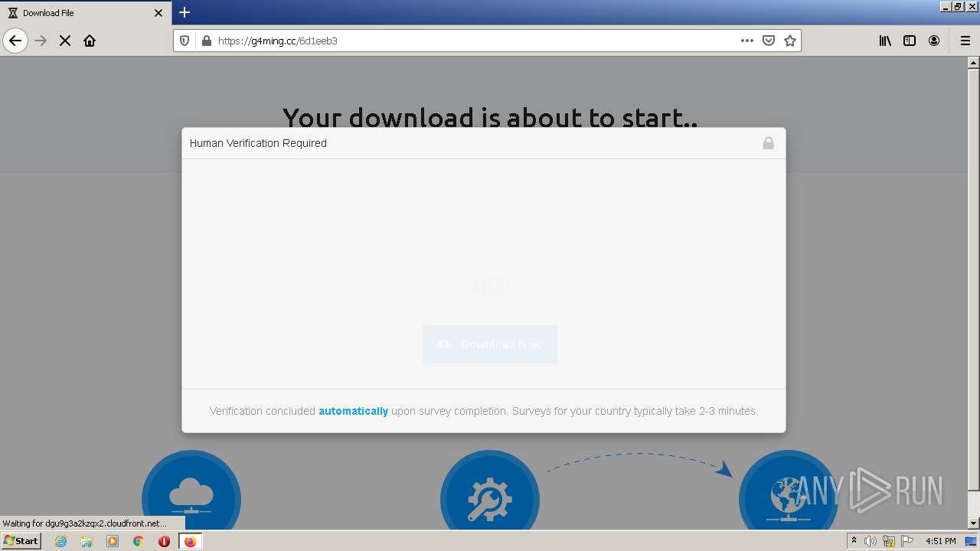This screenshot has height=551, width=980.
Task: Restore down the Firefox window
Action: (958, 6)
